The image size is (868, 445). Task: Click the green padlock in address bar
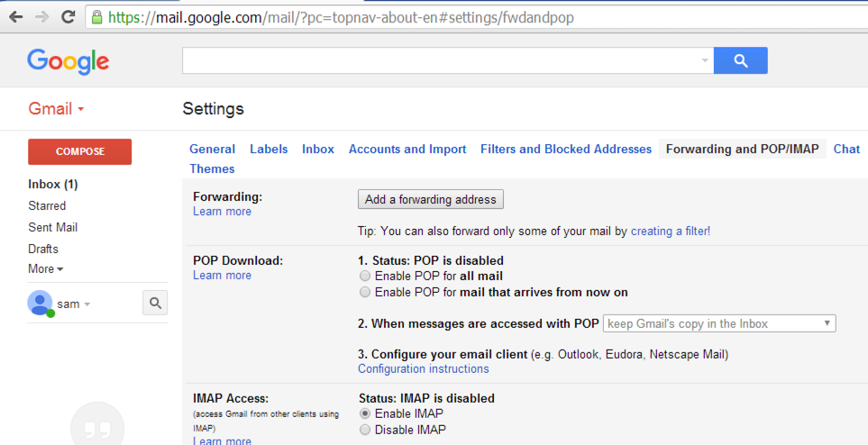96,17
